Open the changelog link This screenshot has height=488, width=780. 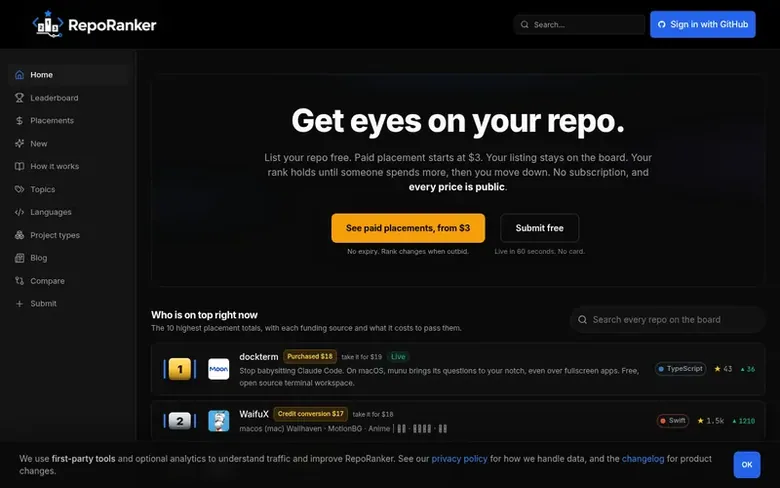[x=643, y=459]
